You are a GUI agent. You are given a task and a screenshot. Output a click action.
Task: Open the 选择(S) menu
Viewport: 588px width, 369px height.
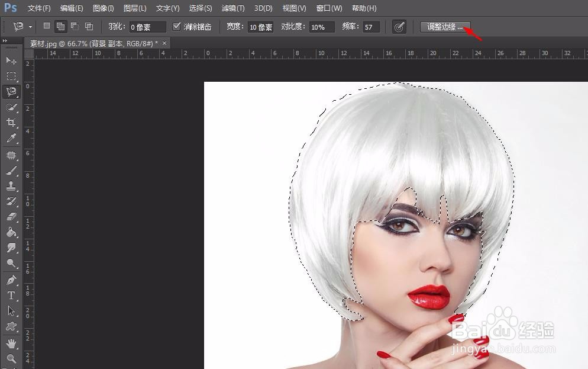tap(201, 8)
